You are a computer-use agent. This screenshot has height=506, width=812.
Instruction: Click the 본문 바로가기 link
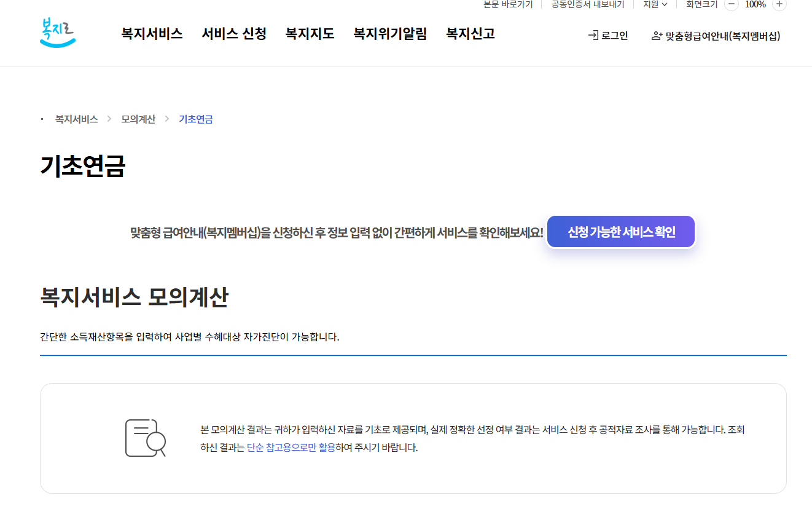tap(509, 4)
